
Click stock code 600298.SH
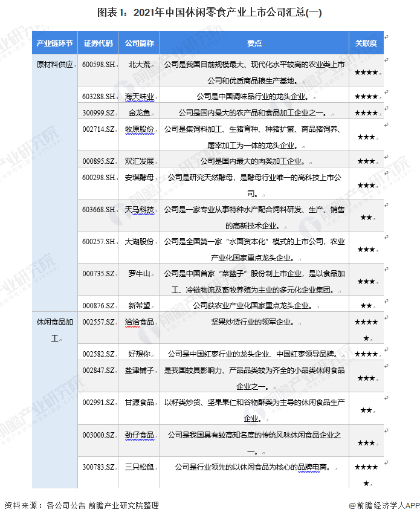99,178
